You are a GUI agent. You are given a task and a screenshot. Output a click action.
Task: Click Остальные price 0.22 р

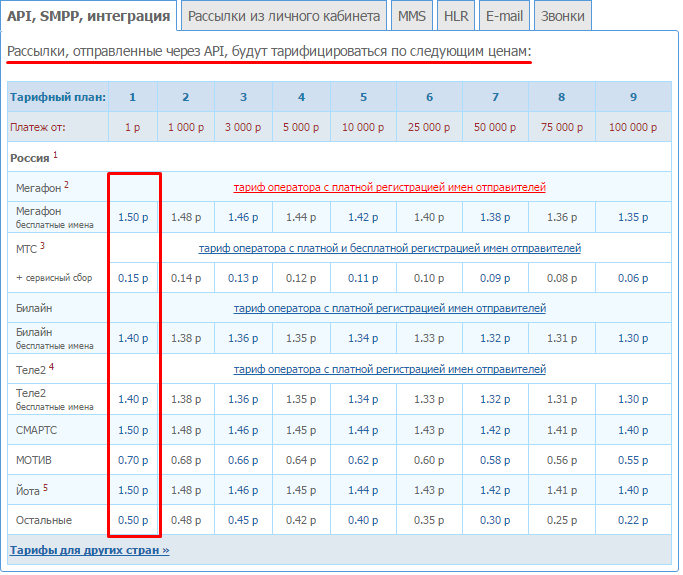click(633, 520)
